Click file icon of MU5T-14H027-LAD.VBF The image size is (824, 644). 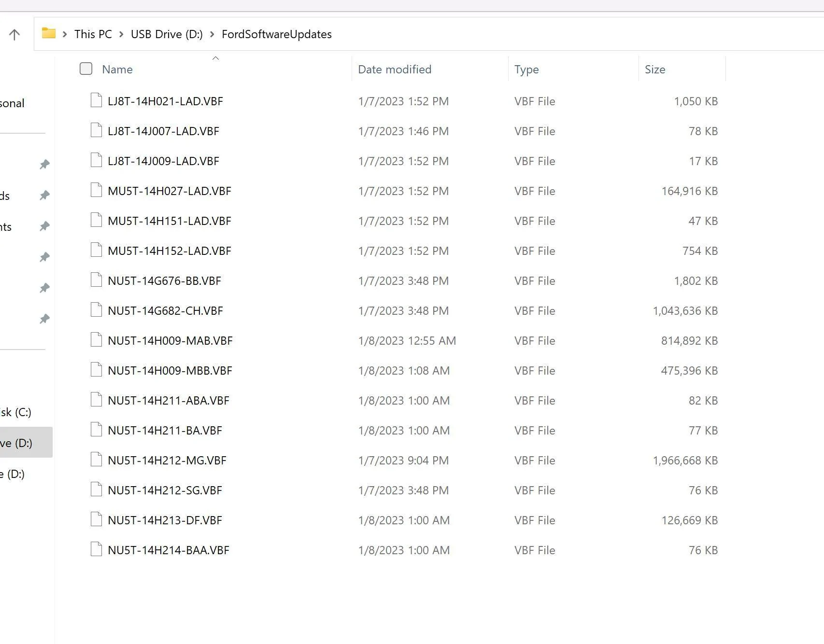click(x=96, y=190)
